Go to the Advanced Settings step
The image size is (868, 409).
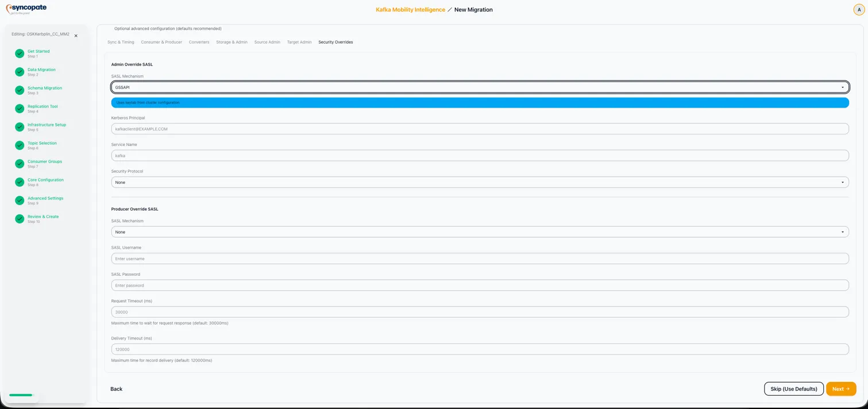tap(45, 198)
